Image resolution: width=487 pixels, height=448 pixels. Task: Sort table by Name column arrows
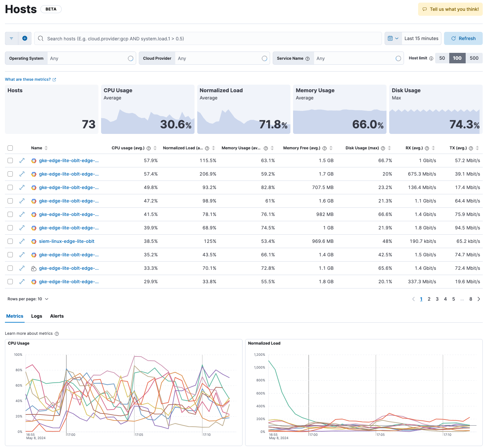(x=46, y=148)
